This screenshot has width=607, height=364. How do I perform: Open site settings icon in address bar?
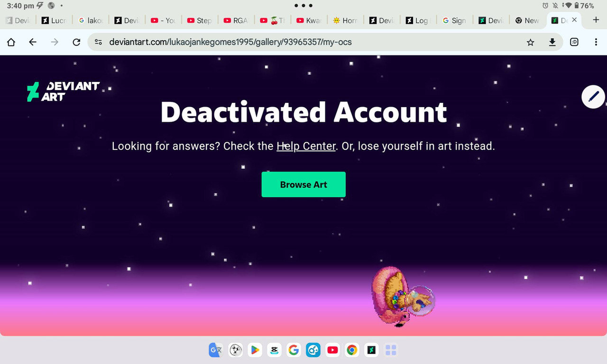pos(98,42)
